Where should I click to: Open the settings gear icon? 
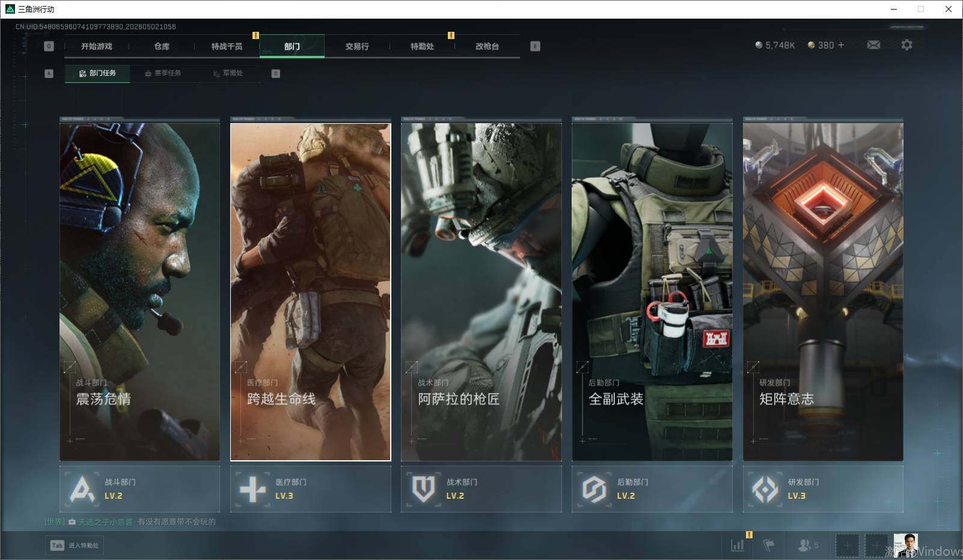pyautogui.click(x=906, y=45)
